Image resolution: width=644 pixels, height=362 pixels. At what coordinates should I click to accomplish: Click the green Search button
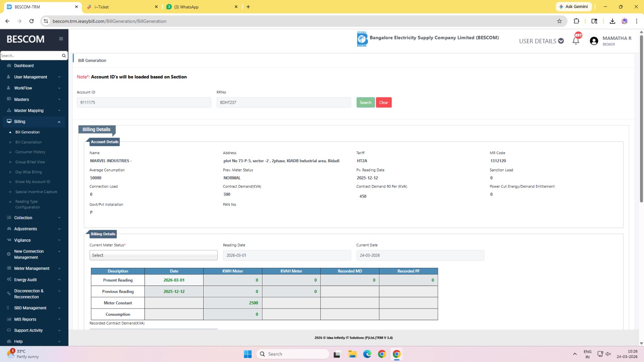click(365, 103)
